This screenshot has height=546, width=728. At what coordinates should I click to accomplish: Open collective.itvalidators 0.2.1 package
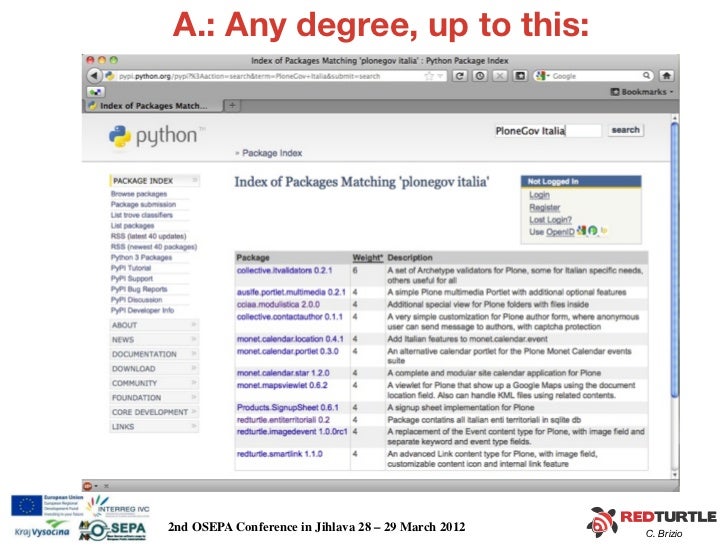click(x=284, y=270)
